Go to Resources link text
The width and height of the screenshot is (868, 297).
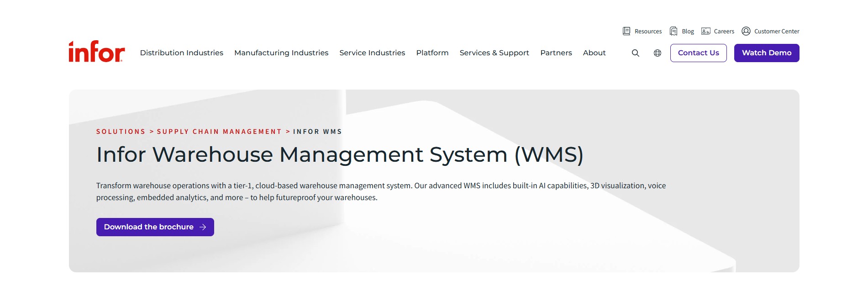pos(648,32)
